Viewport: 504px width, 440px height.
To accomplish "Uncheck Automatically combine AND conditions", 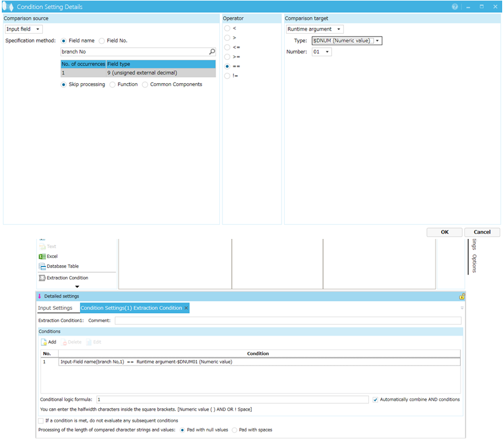I will coord(375,400).
